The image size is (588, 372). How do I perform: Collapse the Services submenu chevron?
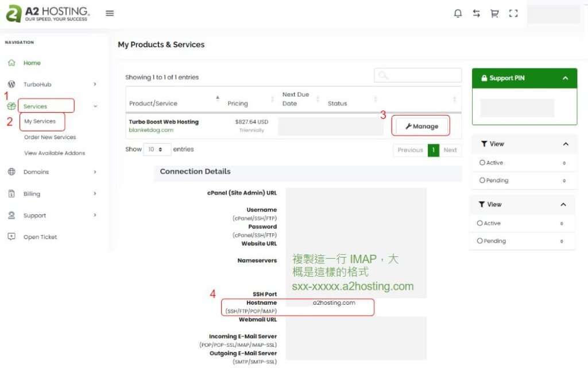coord(95,106)
